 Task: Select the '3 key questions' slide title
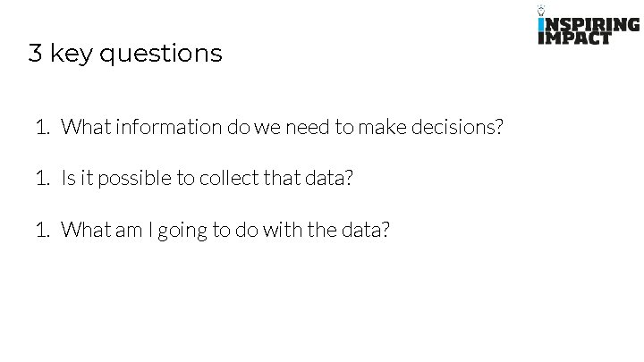point(125,54)
